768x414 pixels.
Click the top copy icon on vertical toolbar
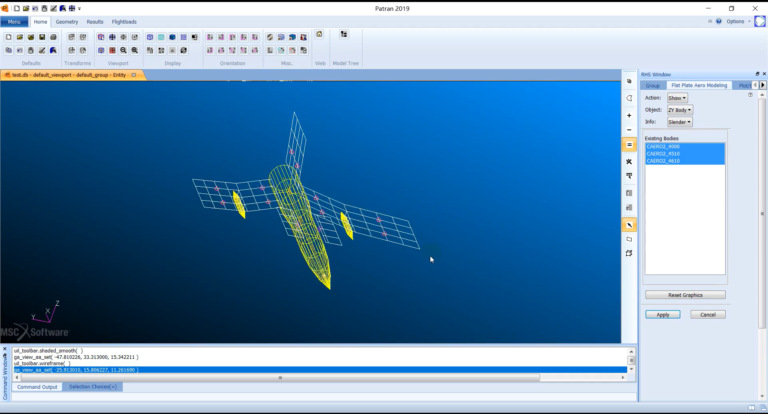click(629, 81)
